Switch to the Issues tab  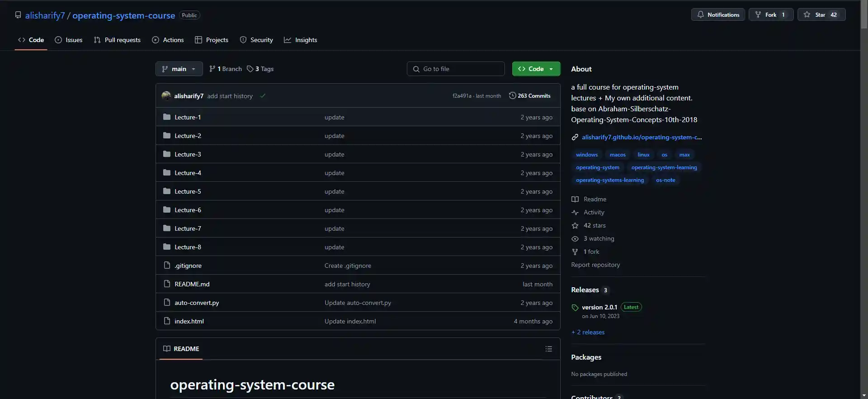(69, 40)
